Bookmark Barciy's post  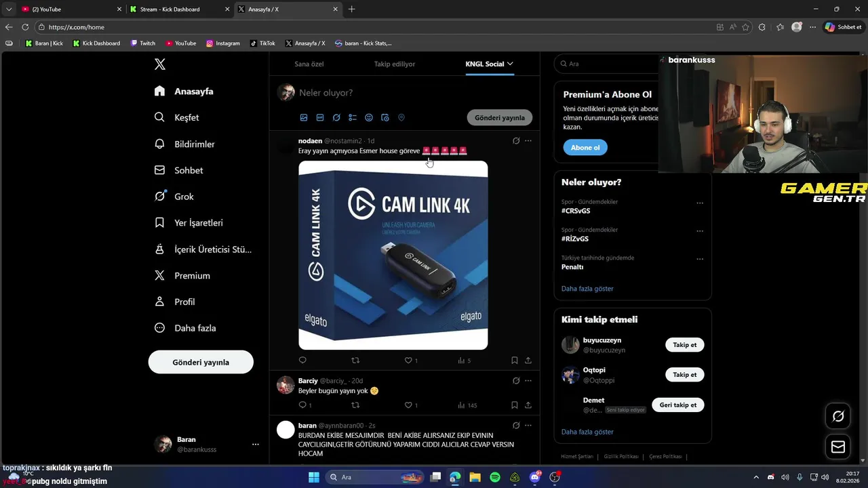pos(515,405)
